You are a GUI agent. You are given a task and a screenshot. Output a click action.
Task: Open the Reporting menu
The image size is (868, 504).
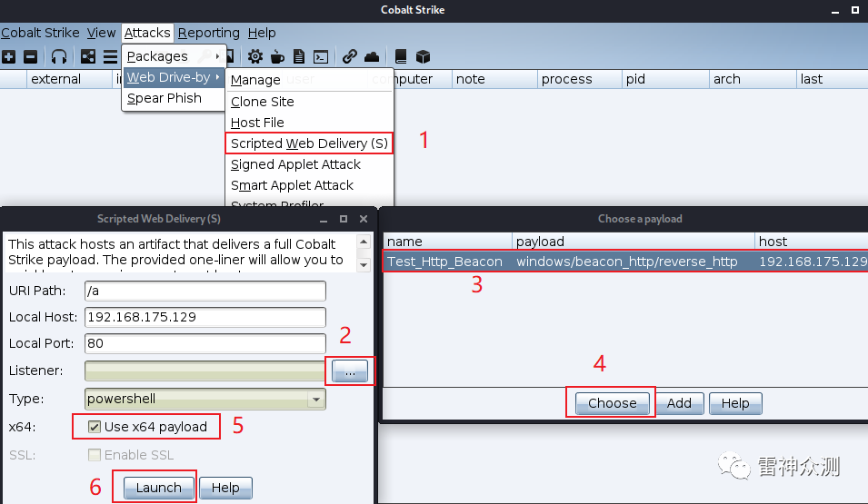pos(209,33)
